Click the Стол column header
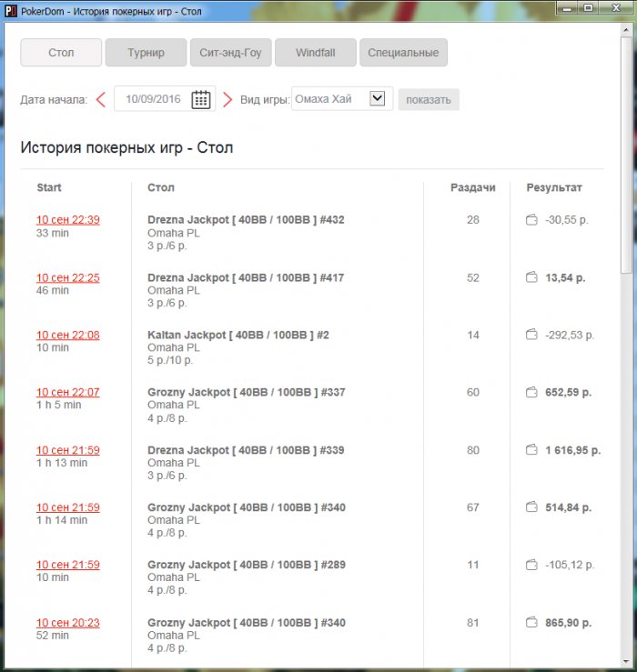Screen dimensions: 637x672 pyautogui.click(x=161, y=187)
